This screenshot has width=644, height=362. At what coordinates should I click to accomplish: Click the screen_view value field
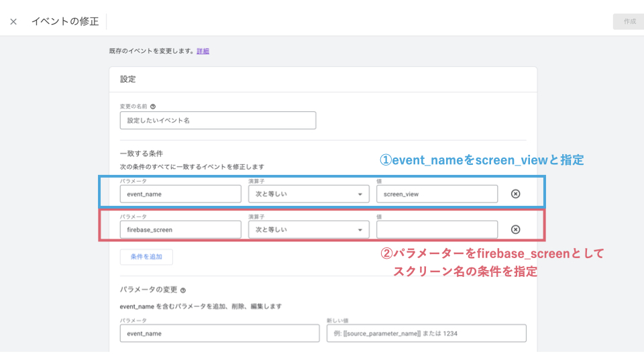[x=437, y=194]
